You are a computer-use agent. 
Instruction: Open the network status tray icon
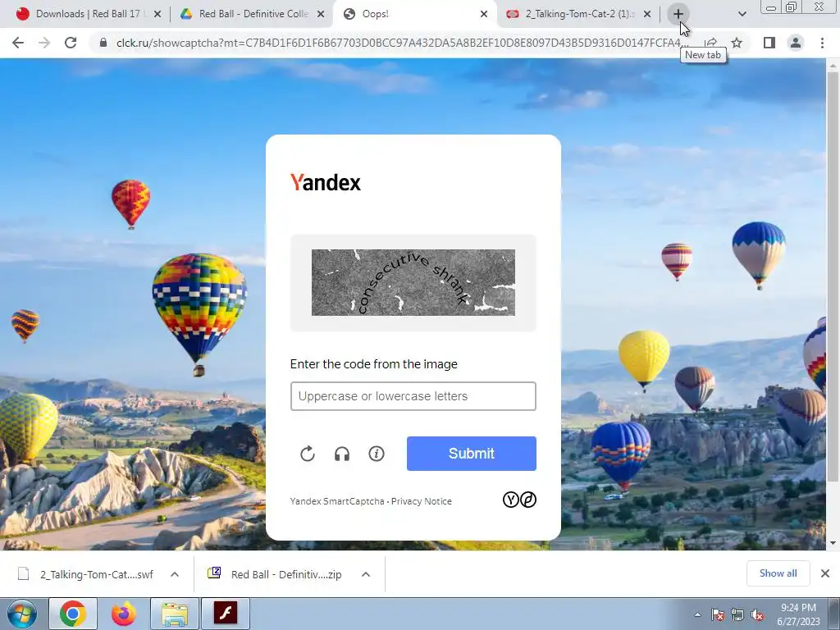pos(737,614)
